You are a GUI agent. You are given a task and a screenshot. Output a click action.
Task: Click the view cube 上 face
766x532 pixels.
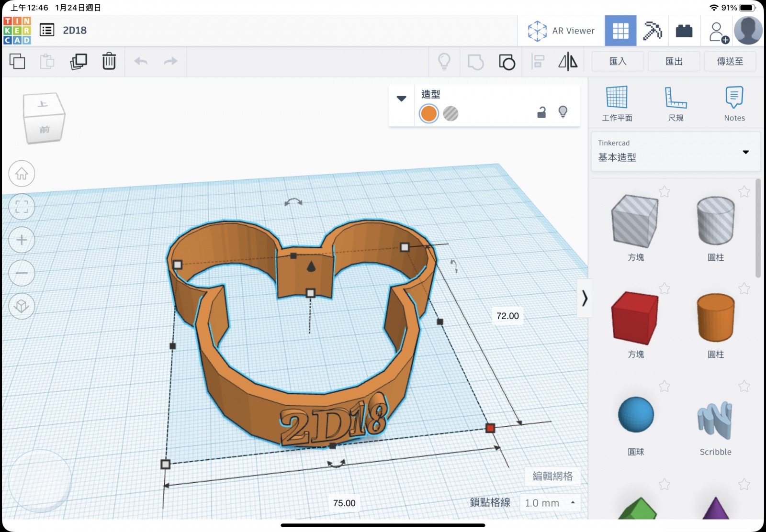(x=43, y=104)
